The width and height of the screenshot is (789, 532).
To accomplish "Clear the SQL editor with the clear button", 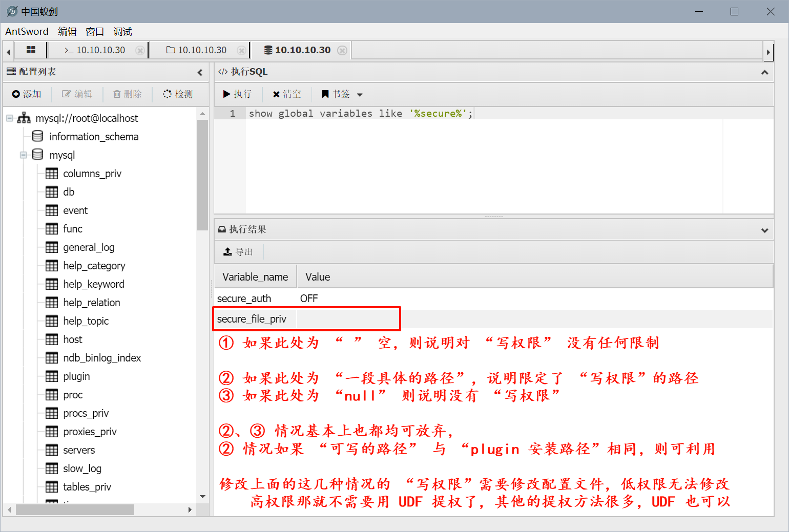I will (x=287, y=94).
